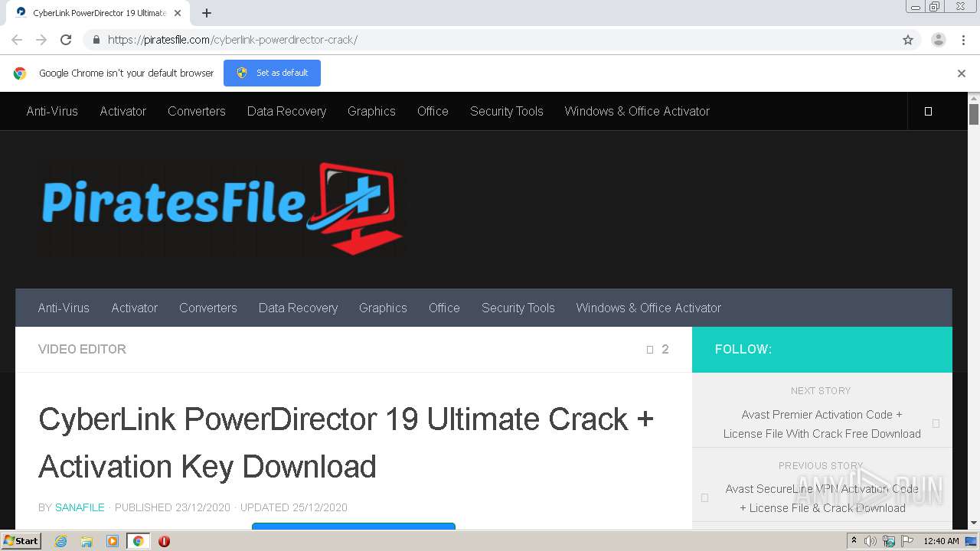The height and width of the screenshot is (551, 980).
Task: Open Anti-Virus in top black menu
Action: tap(52, 111)
